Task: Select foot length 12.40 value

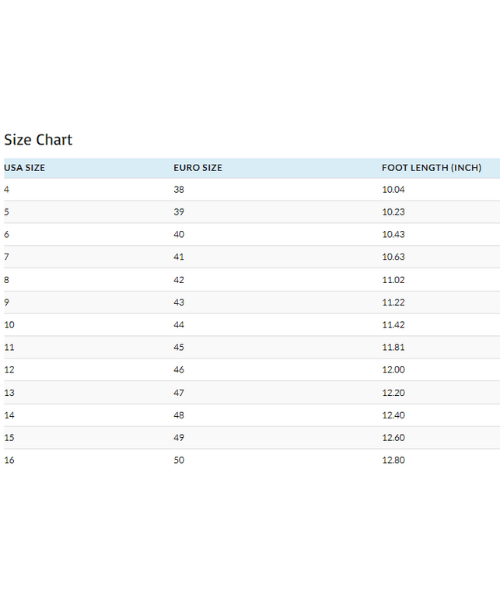Action: pyautogui.click(x=393, y=415)
